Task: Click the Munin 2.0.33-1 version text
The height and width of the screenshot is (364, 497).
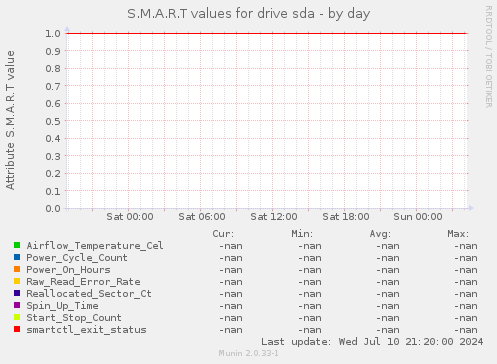Action: (x=248, y=353)
